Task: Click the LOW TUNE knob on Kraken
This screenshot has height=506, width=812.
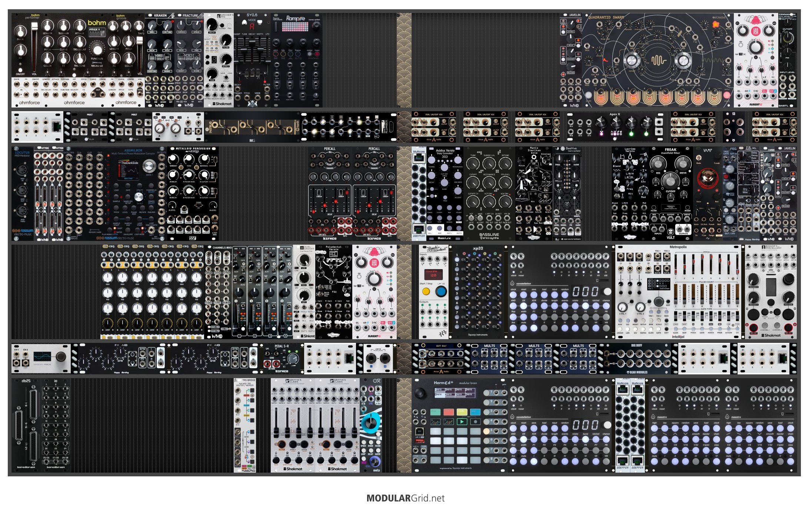Action: (x=167, y=26)
